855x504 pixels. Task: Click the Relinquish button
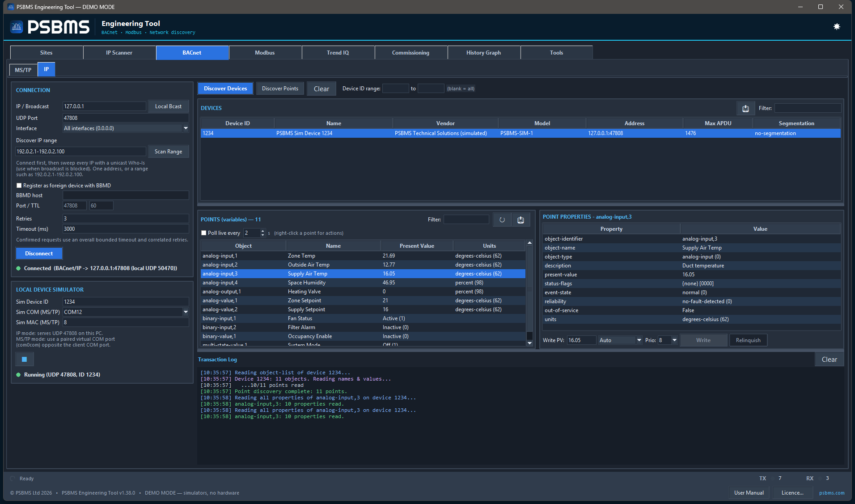749,340
